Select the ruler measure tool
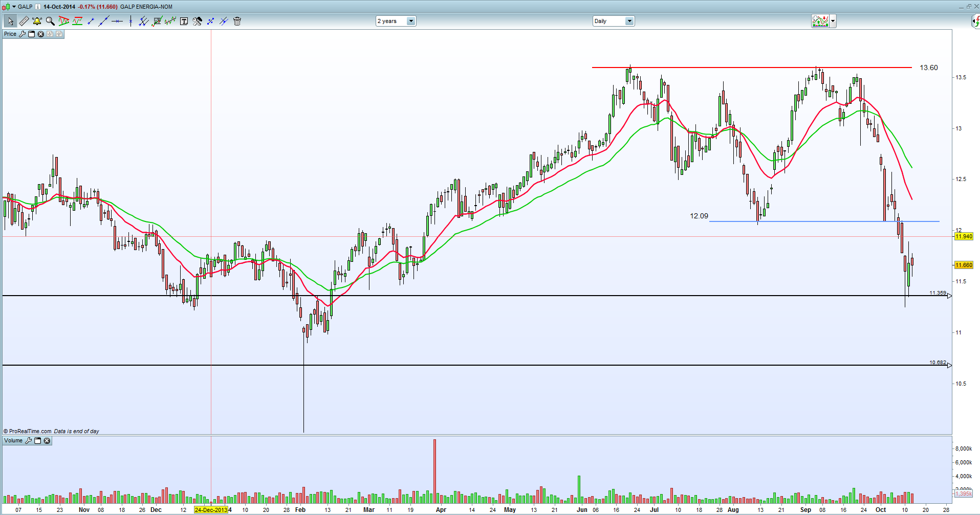The image size is (980, 515). (x=24, y=21)
